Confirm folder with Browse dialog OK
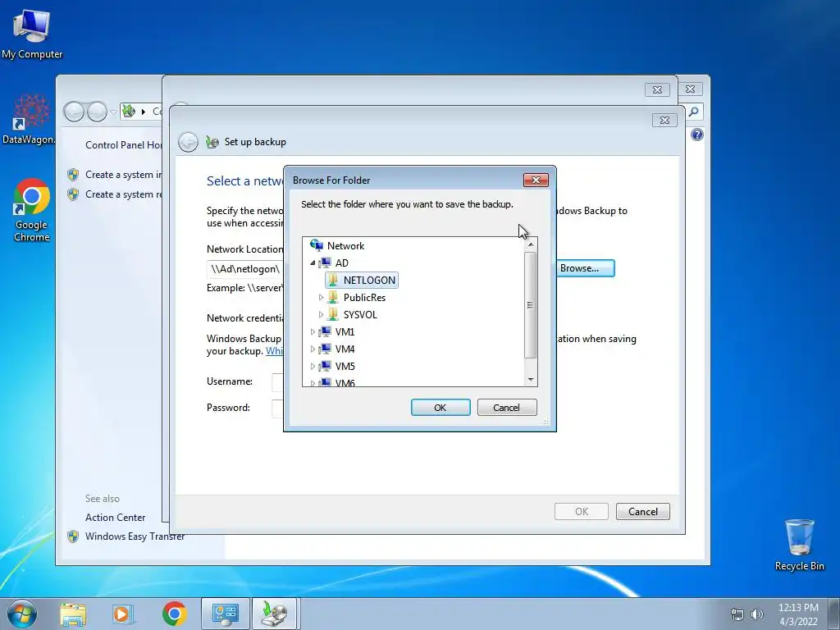 441,407
